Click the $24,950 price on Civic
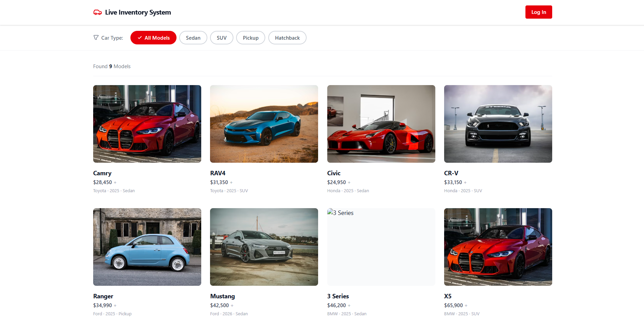This screenshot has height=319, width=644. pos(337,182)
